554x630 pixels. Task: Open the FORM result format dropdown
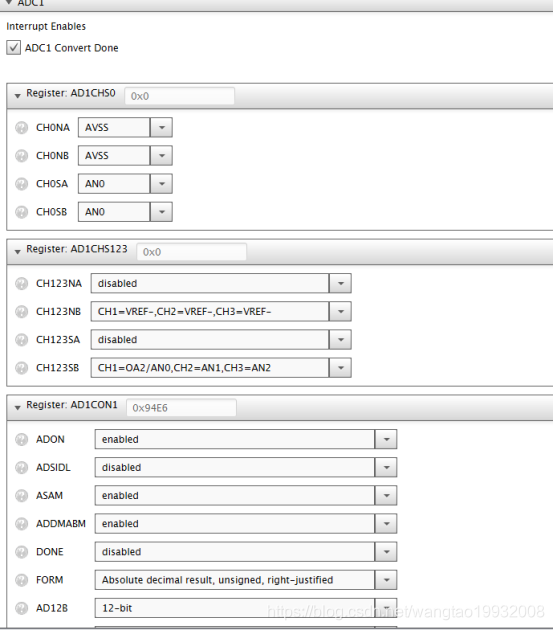[246, 580]
